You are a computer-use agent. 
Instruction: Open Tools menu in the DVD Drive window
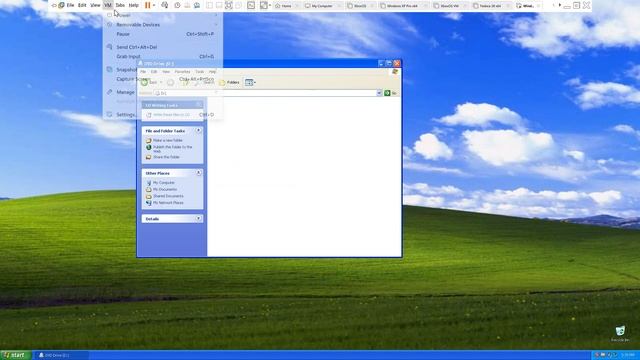199,72
